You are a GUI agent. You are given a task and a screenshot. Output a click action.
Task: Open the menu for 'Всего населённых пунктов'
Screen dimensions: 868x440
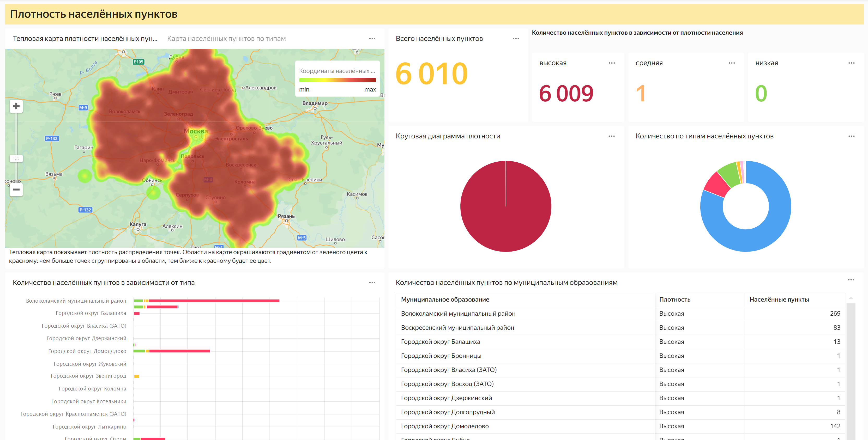[x=516, y=39]
